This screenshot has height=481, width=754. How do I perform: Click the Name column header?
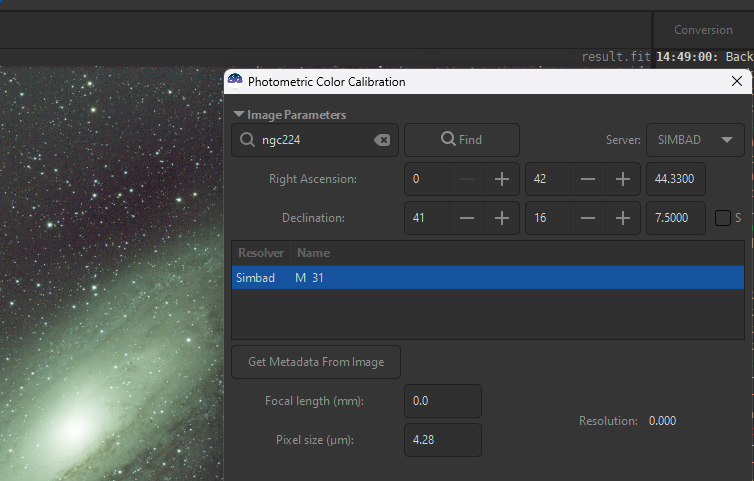pos(313,253)
